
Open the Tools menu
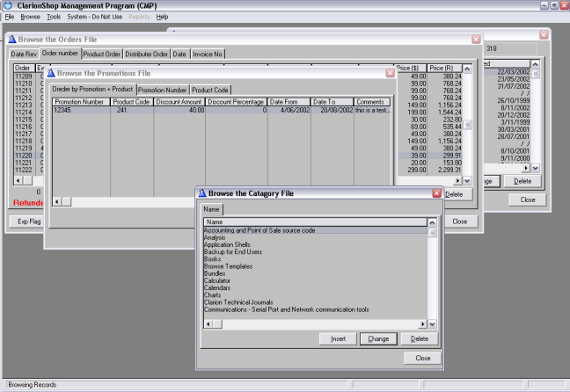pos(54,17)
